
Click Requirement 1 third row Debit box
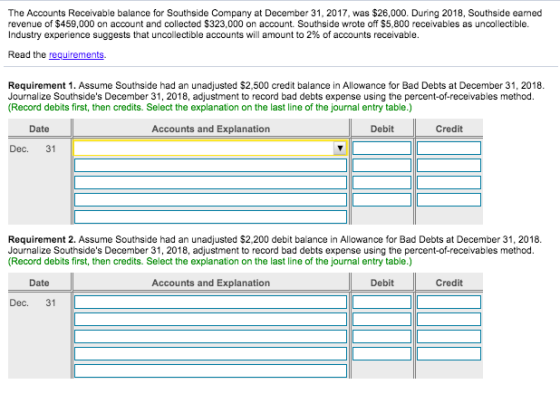tap(382, 182)
